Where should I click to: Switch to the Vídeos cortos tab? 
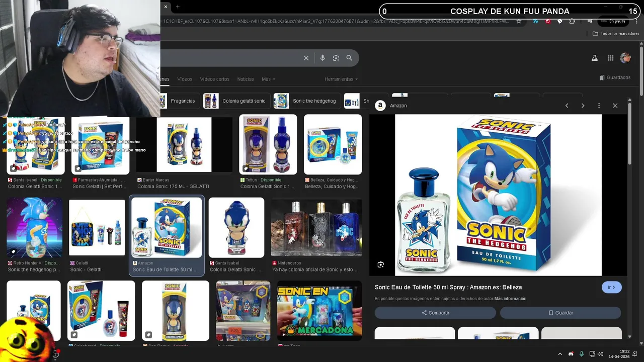215,79
